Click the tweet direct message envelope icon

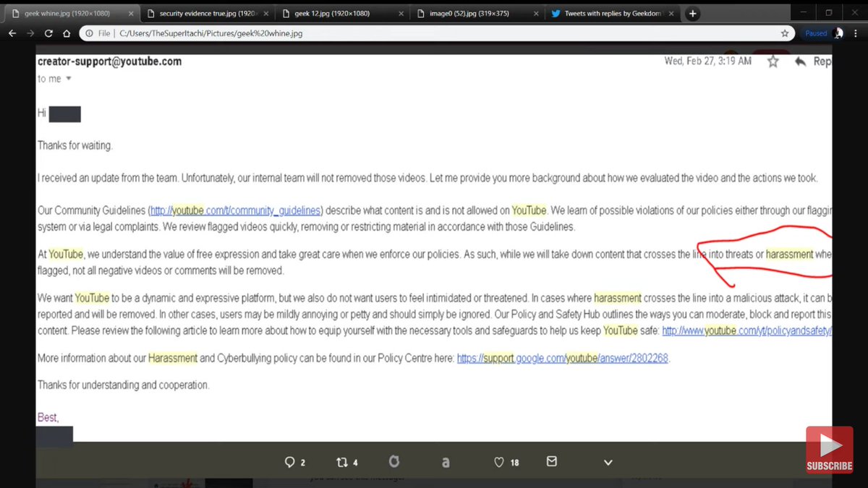click(552, 461)
